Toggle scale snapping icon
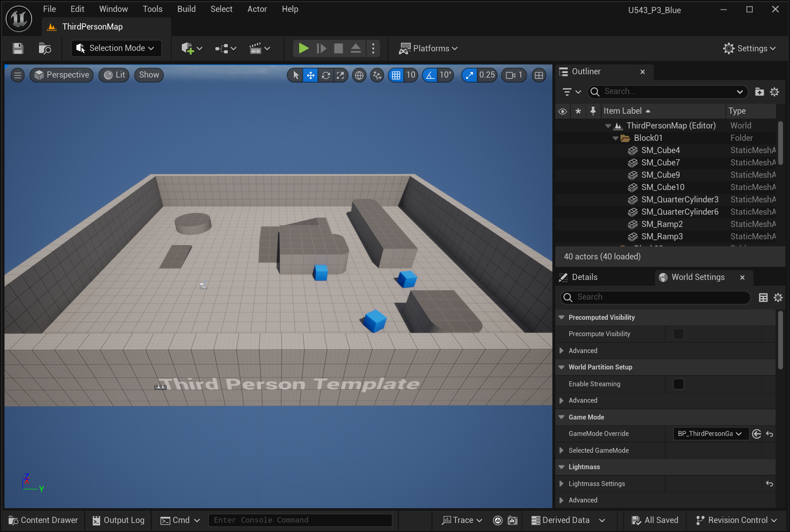This screenshot has height=532, width=790. (469, 75)
